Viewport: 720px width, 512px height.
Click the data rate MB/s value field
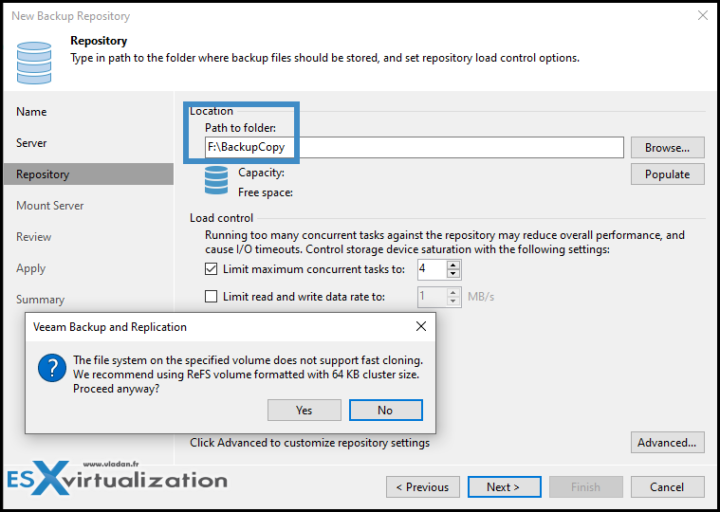coord(432,297)
